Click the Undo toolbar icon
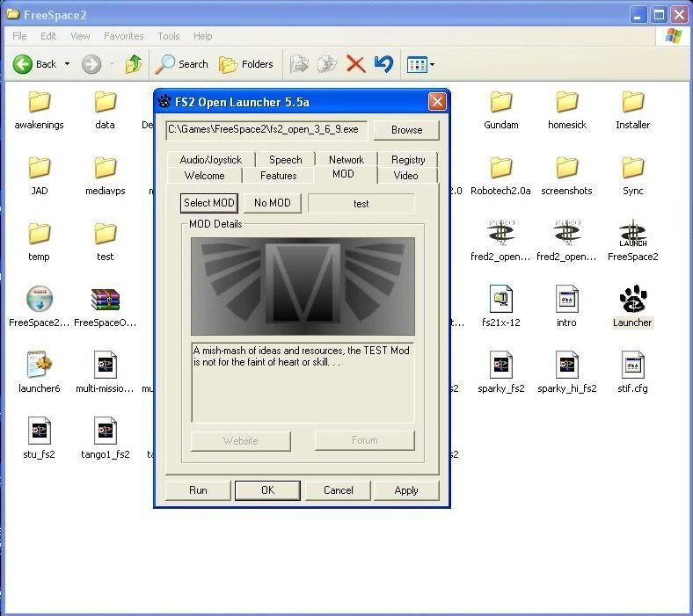 coord(383,64)
